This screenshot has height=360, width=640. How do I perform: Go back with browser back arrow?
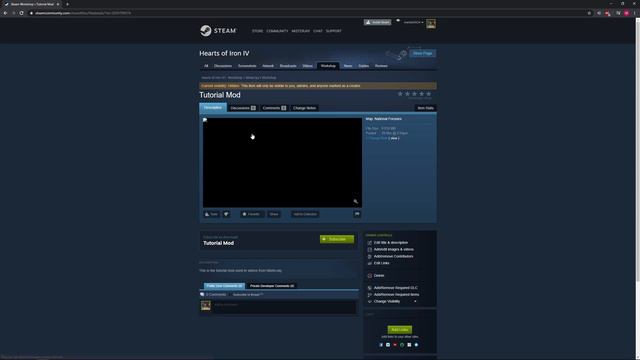pos(5,13)
